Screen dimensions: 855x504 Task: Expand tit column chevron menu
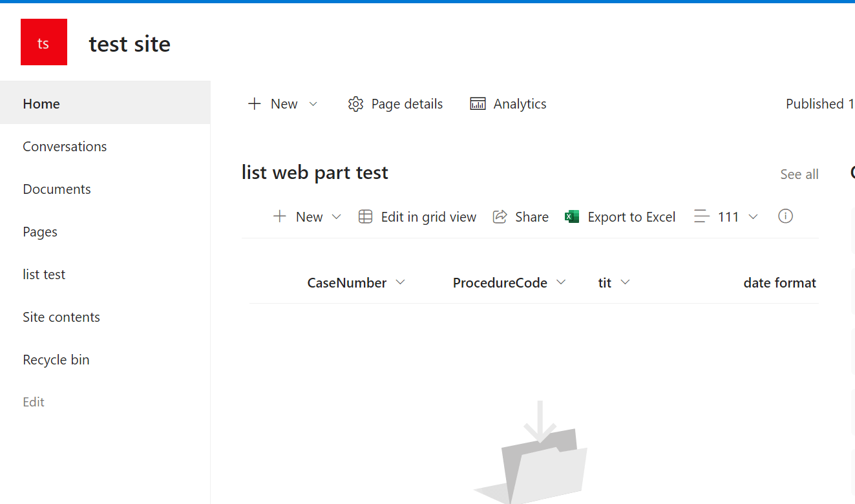(x=625, y=282)
